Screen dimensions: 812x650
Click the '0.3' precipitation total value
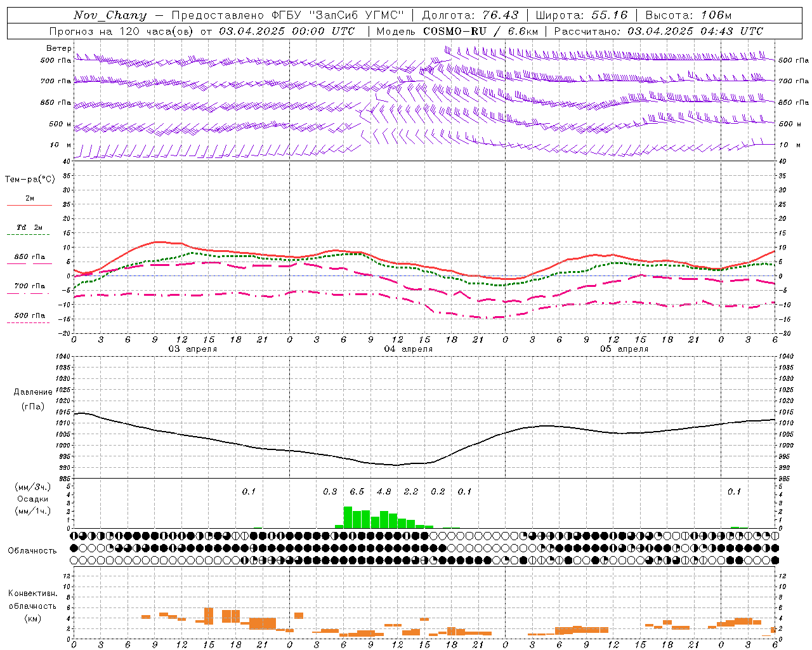[330, 491]
